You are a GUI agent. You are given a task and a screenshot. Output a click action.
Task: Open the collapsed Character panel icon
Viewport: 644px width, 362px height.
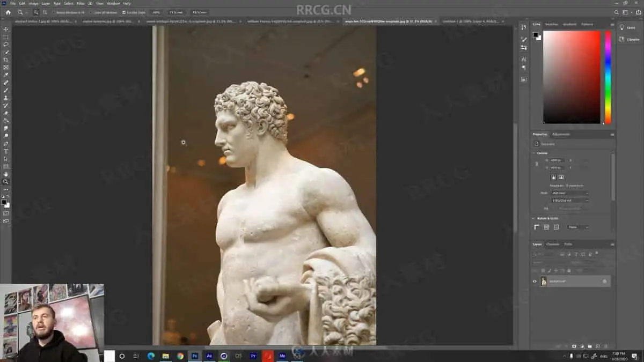tap(524, 60)
